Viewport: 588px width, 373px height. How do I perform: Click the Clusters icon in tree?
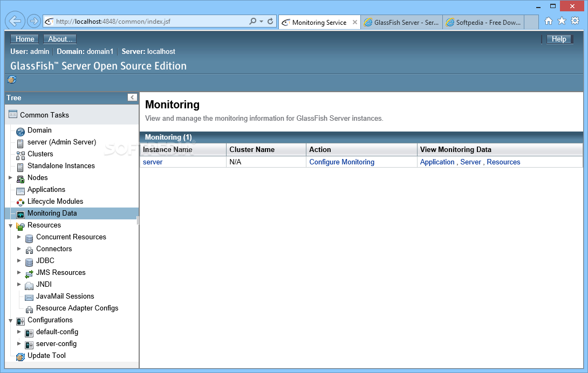[x=20, y=155]
